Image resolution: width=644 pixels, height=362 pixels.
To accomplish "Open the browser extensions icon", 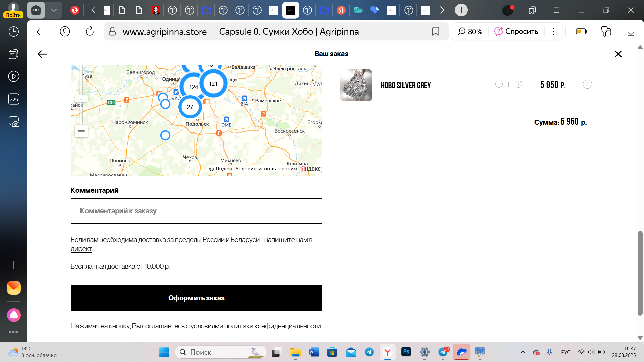I will coord(606,32).
